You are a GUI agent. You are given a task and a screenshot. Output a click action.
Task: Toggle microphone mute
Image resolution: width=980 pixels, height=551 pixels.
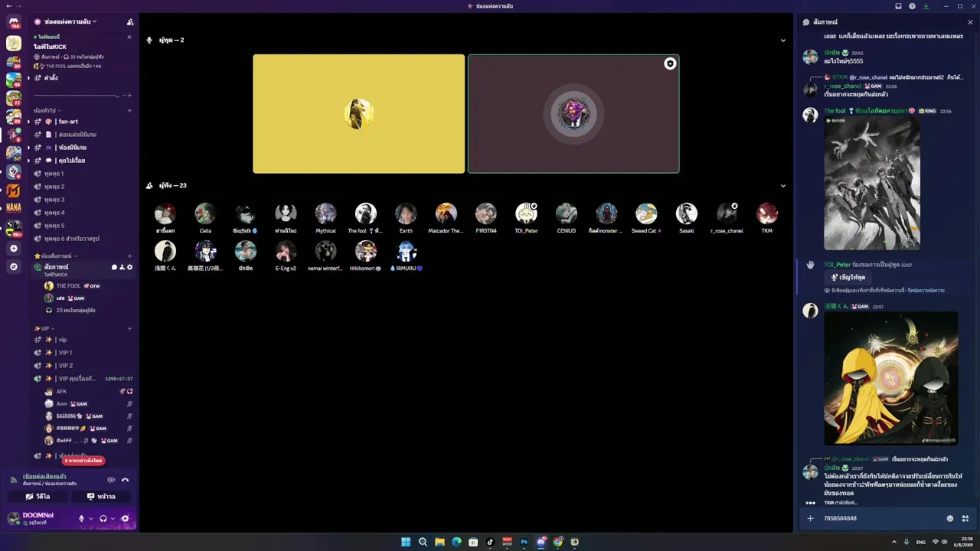click(81, 519)
